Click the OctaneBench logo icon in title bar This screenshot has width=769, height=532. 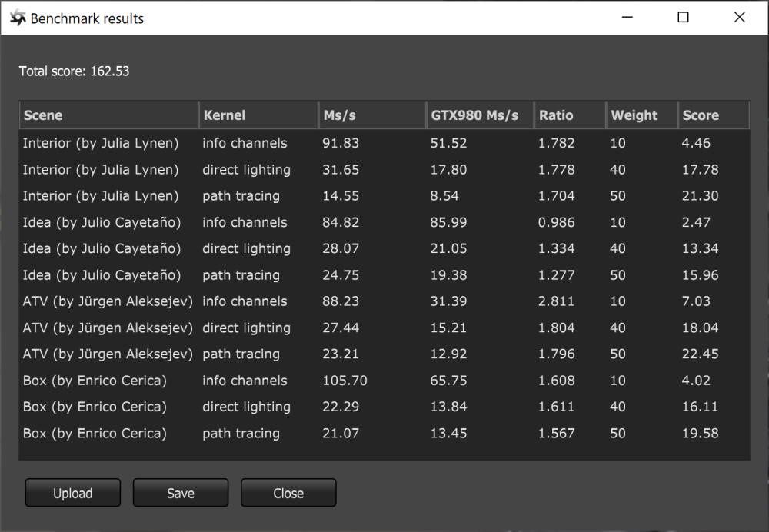(18, 18)
